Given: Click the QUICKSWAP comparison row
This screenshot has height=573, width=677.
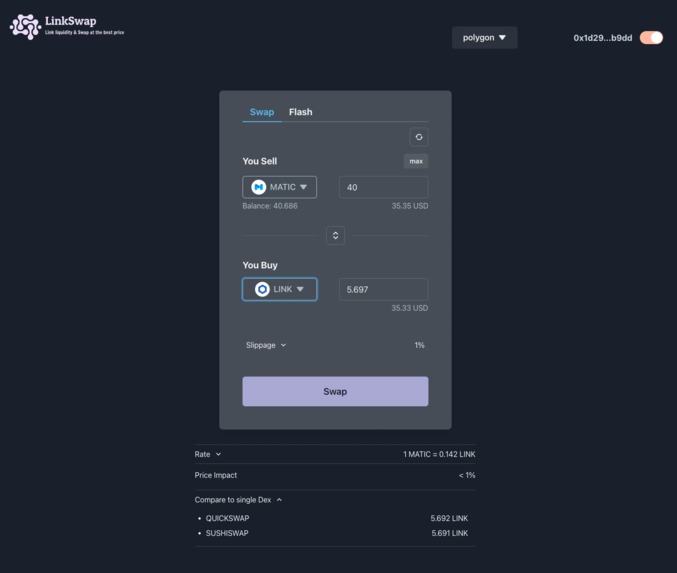Looking at the screenshot, I should 335,518.
